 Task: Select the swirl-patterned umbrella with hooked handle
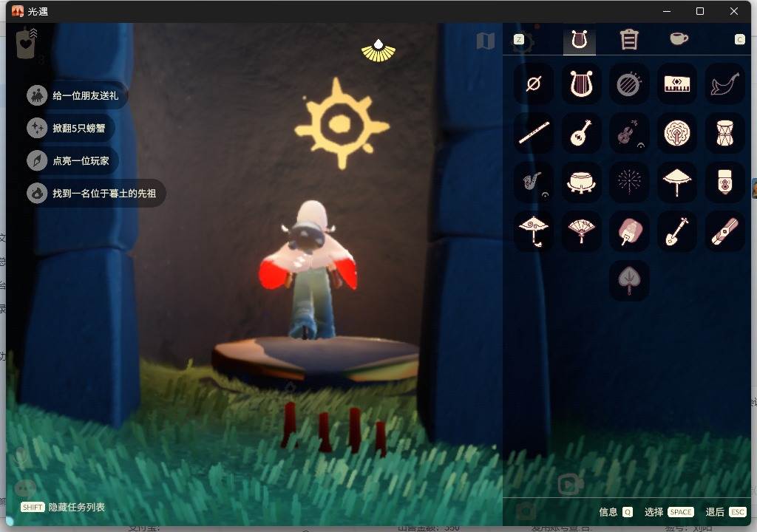click(534, 231)
